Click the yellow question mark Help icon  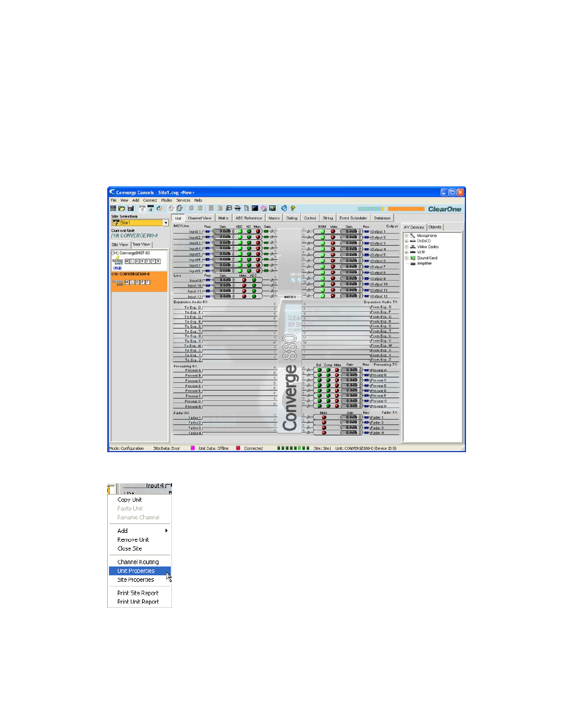pyautogui.click(x=293, y=208)
